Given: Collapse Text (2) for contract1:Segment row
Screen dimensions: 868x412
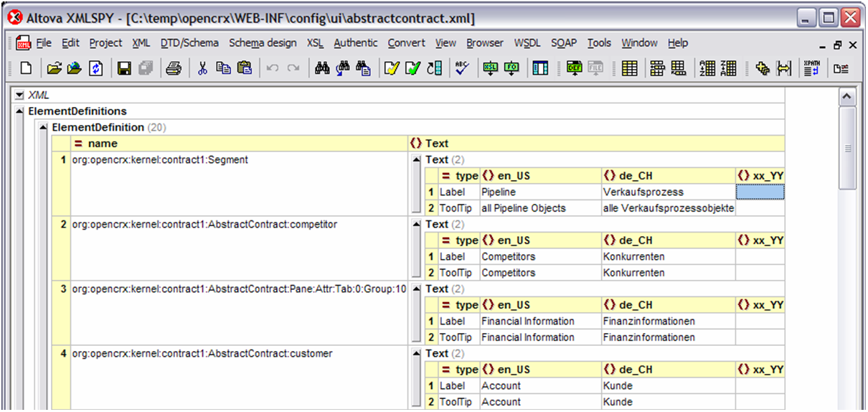Looking at the screenshot, I should pyautogui.click(x=417, y=160).
